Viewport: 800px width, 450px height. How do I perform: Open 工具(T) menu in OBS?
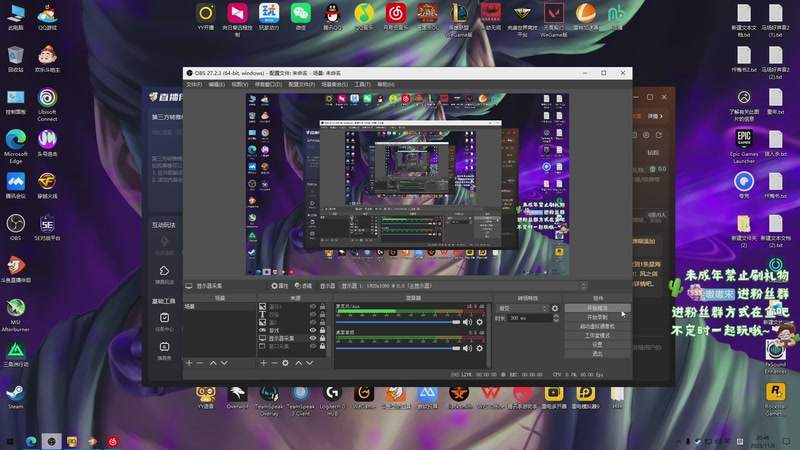(x=362, y=84)
